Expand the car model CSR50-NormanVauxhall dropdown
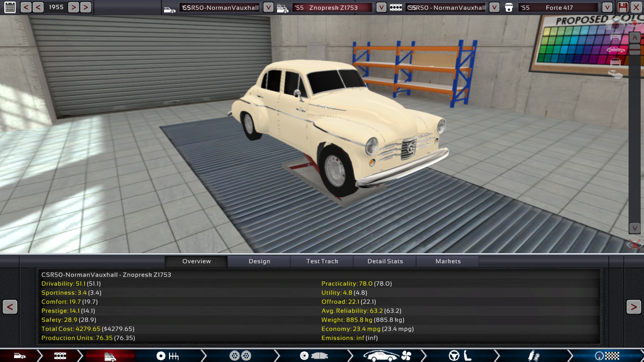The height and width of the screenshot is (362, 644). (x=268, y=7)
